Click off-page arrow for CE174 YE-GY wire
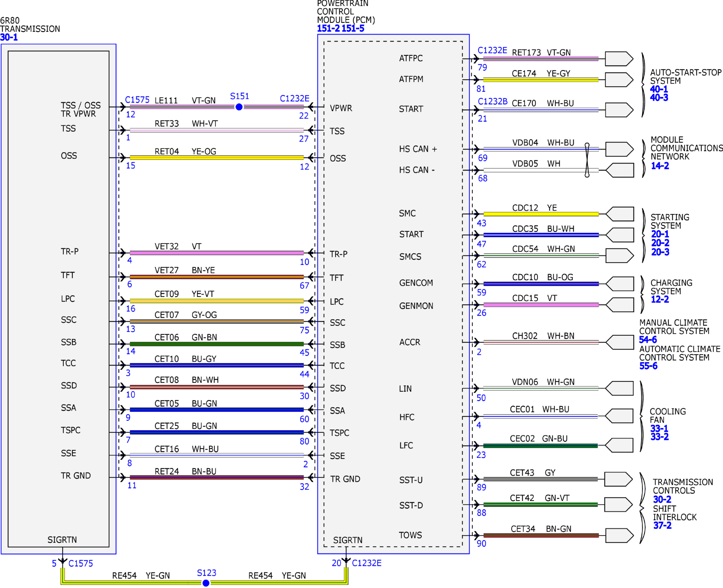Image resolution: width=723 pixels, height=588 pixels. (x=619, y=80)
